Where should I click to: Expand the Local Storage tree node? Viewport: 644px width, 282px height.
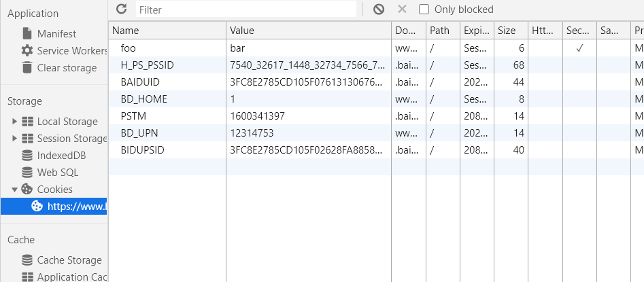[x=15, y=122]
